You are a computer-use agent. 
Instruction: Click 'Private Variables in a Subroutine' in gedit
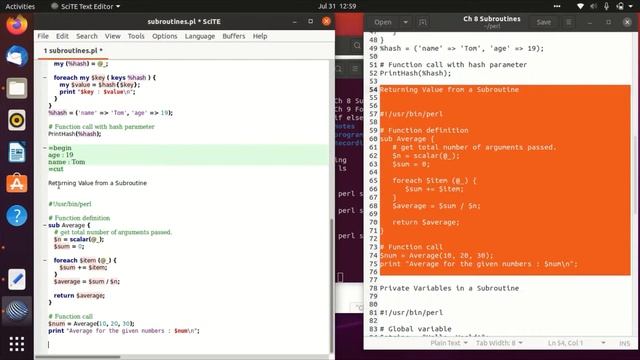(449, 288)
